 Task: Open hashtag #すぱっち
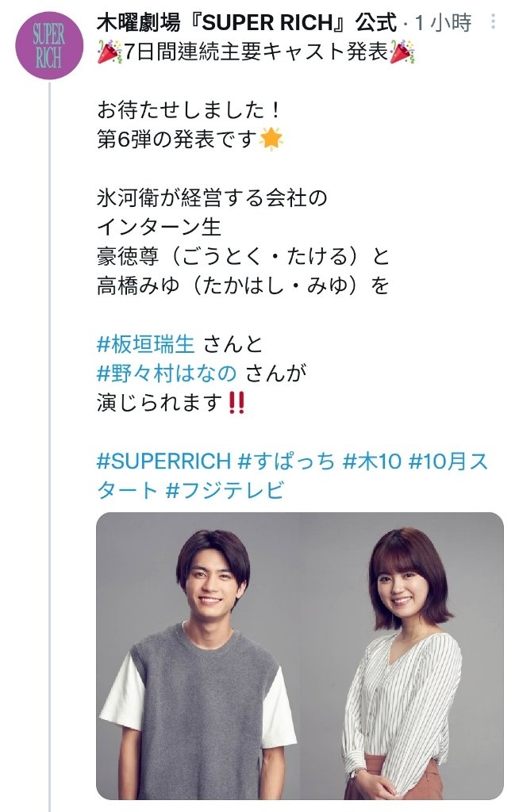click(286, 461)
